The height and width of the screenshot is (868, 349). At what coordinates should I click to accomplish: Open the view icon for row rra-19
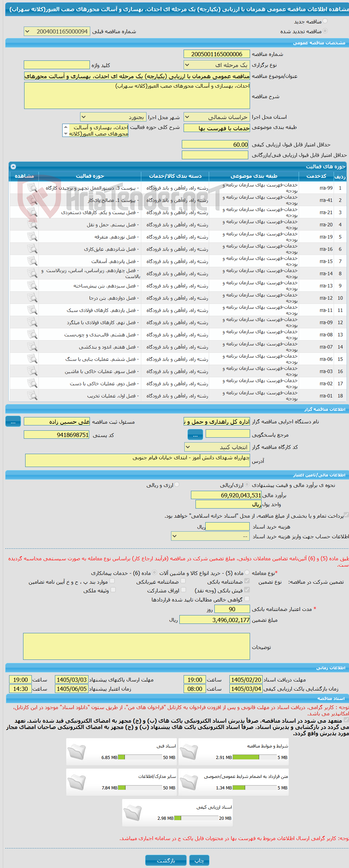[32, 236]
